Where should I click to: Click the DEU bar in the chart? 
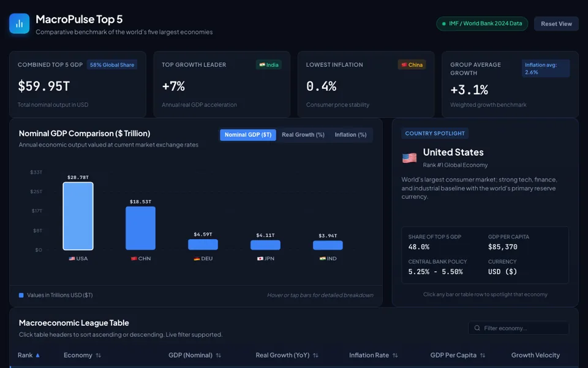(203, 245)
